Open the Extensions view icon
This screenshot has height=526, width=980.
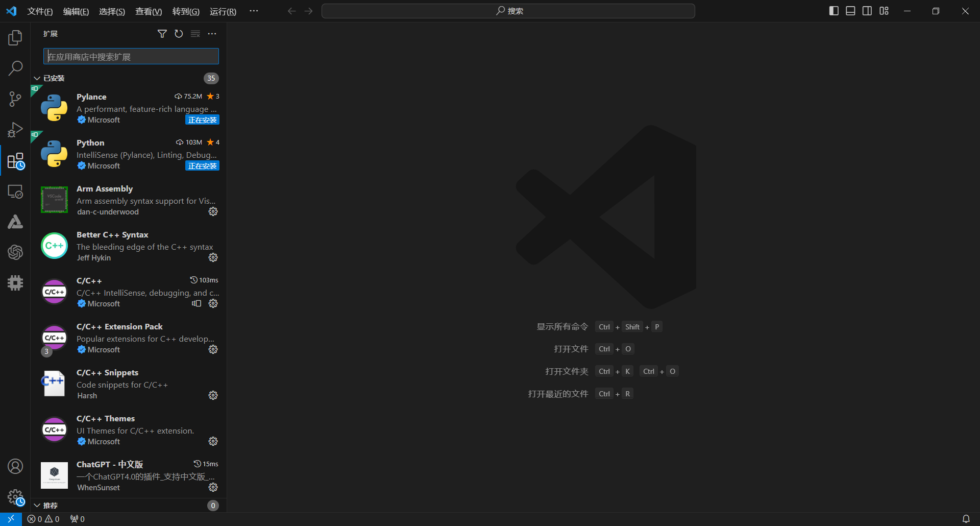coord(15,161)
